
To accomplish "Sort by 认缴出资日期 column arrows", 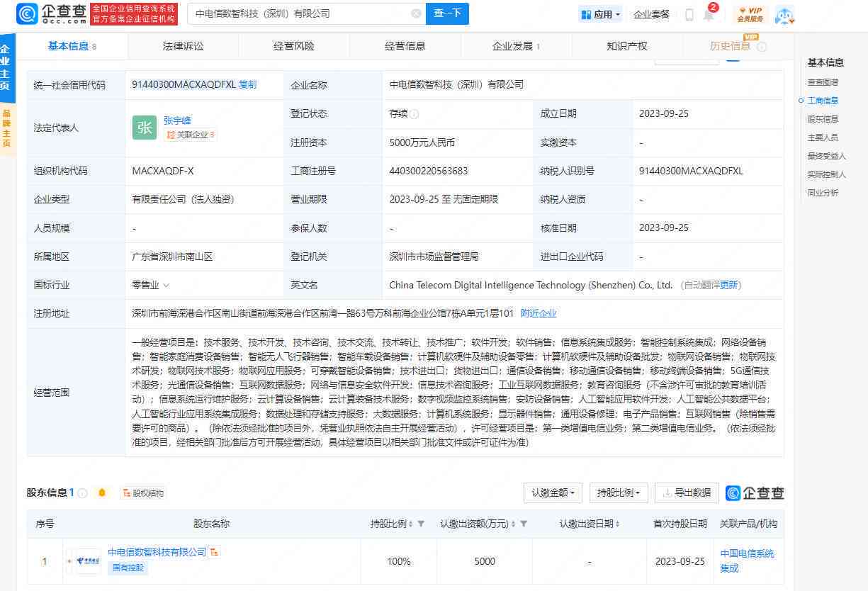I will [616, 524].
